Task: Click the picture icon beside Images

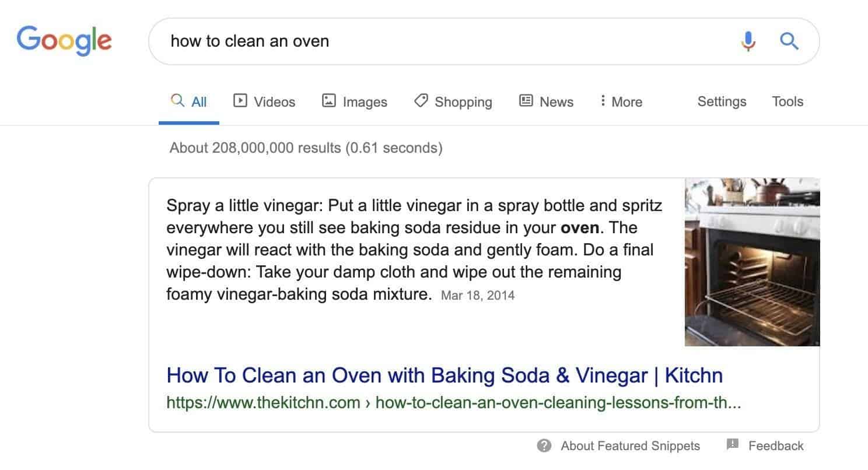Action: (x=329, y=101)
